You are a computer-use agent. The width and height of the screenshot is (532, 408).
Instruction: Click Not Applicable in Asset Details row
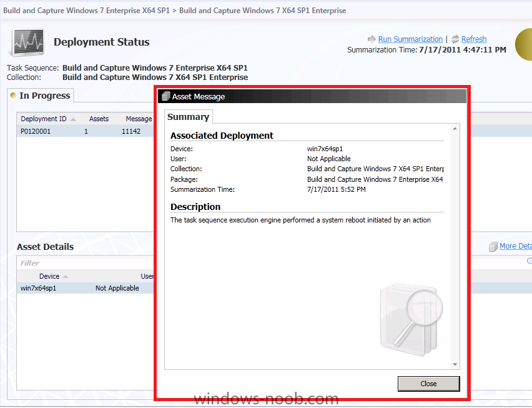[x=117, y=288]
